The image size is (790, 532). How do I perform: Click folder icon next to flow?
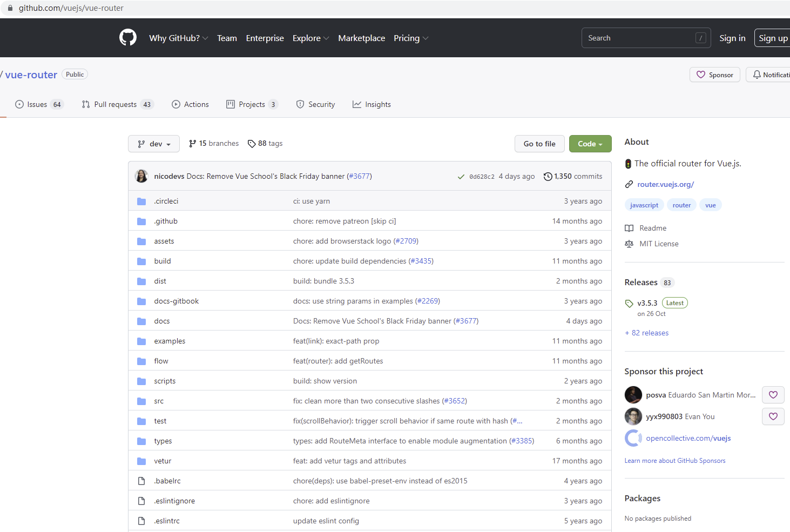141,361
